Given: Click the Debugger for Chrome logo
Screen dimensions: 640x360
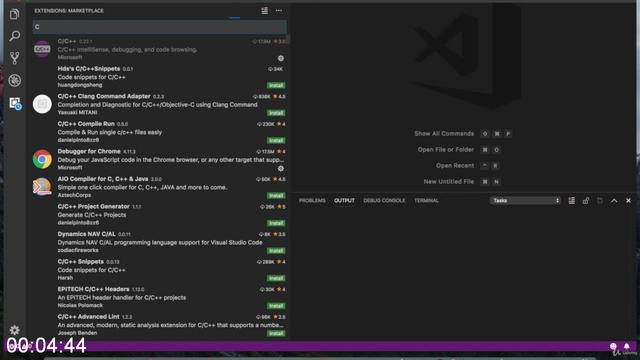Looking at the screenshot, I should 42,159.
